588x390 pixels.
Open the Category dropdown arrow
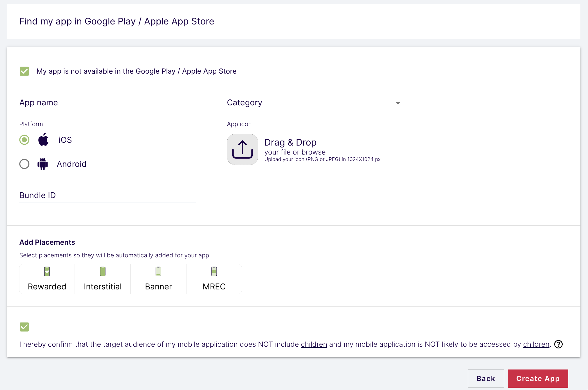[x=398, y=103]
